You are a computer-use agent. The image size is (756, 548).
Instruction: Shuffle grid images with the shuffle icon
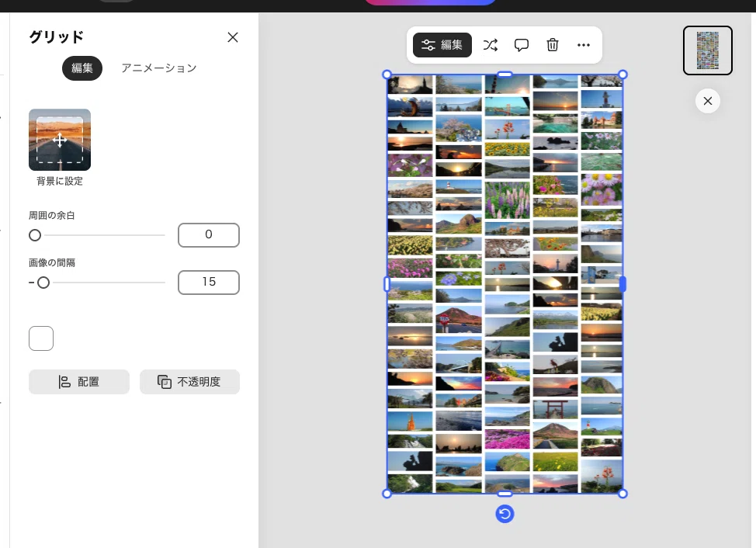491,45
